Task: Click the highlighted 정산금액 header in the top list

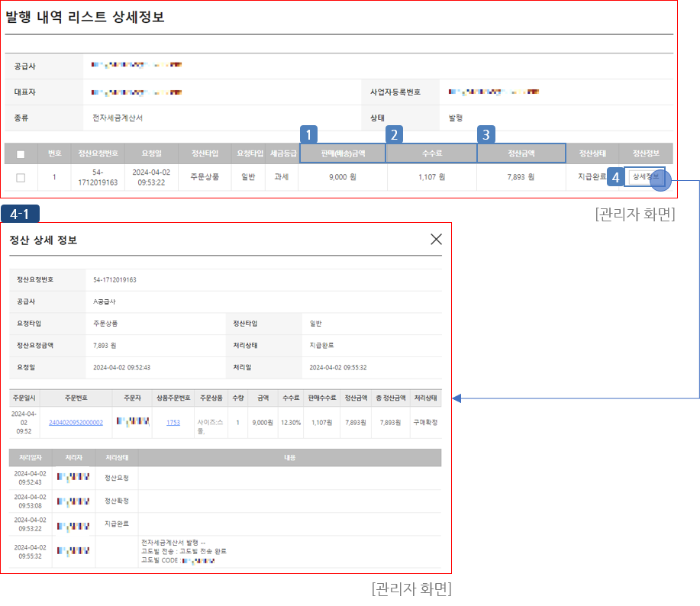Action: pyautogui.click(x=521, y=153)
